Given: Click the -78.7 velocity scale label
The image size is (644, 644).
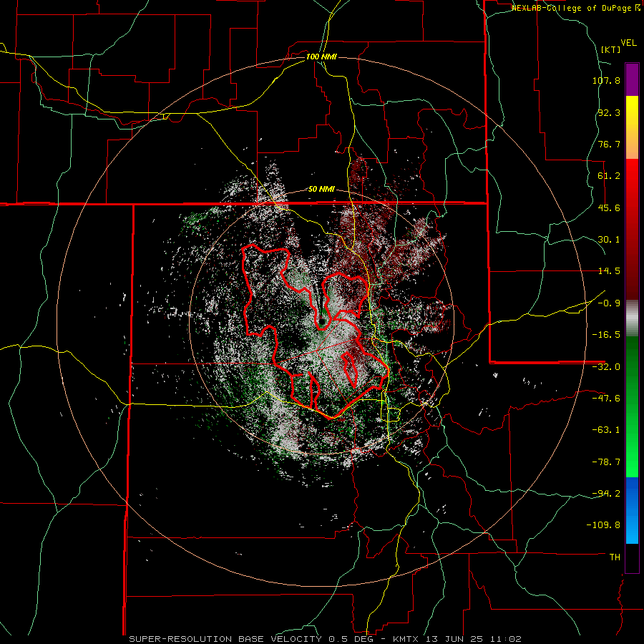Looking at the screenshot, I should point(606,462).
